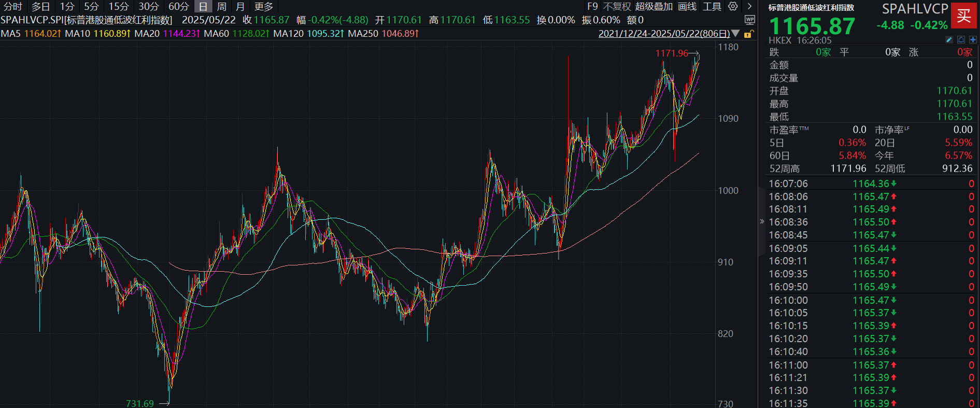Open chart settings gear icon
Screen dimensions: 980x408
point(733,6)
